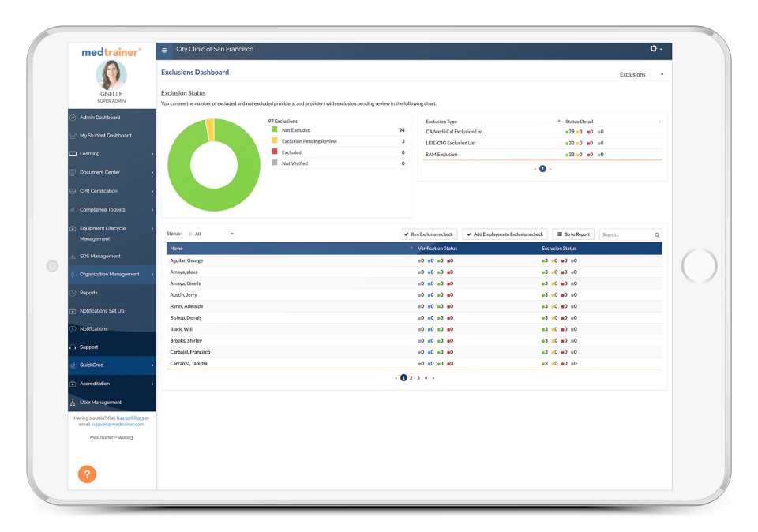The width and height of the screenshot is (758, 532).
Task: Open the settings gear in top bar
Action: [x=654, y=49]
